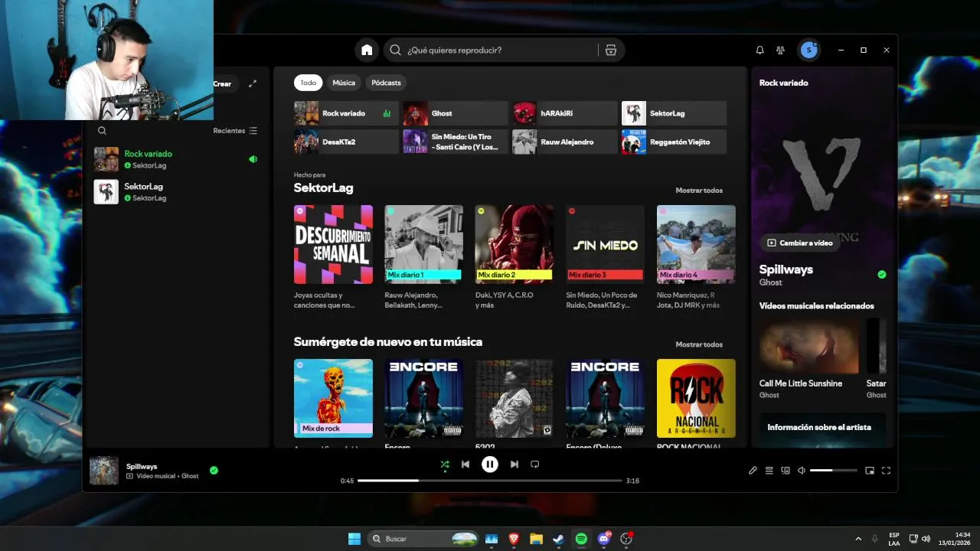Seek on the song progress bar
980x551 pixels.
pyautogui.click(x=490, y=481)
